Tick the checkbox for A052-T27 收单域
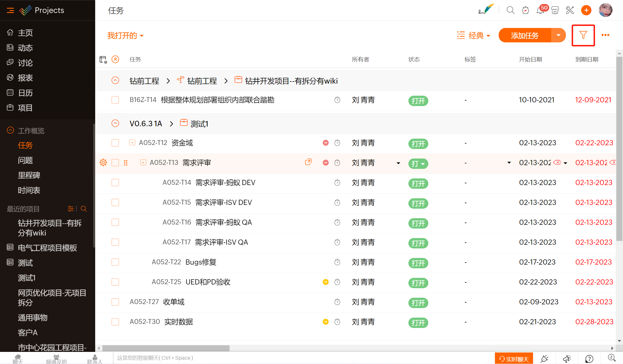Viewport: 623px width, 364px height. 115,302
